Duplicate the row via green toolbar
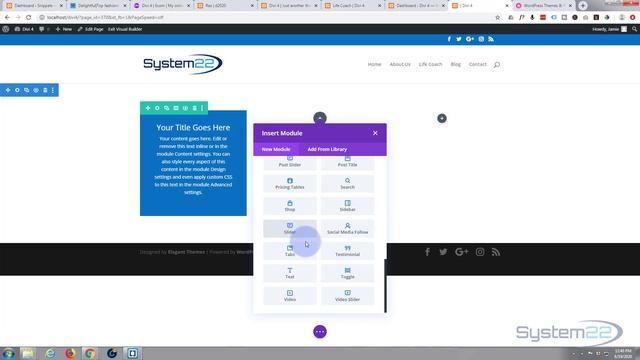The image size is (640, 360). 167,108
